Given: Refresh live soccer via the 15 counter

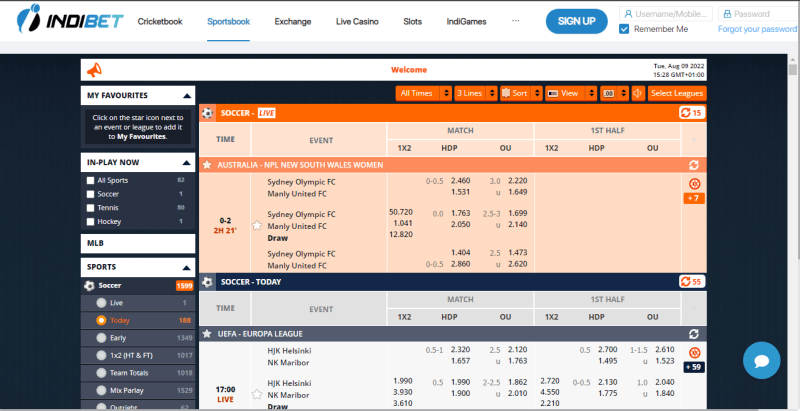Looking at the screenshot, I should (x=692, y=113).
